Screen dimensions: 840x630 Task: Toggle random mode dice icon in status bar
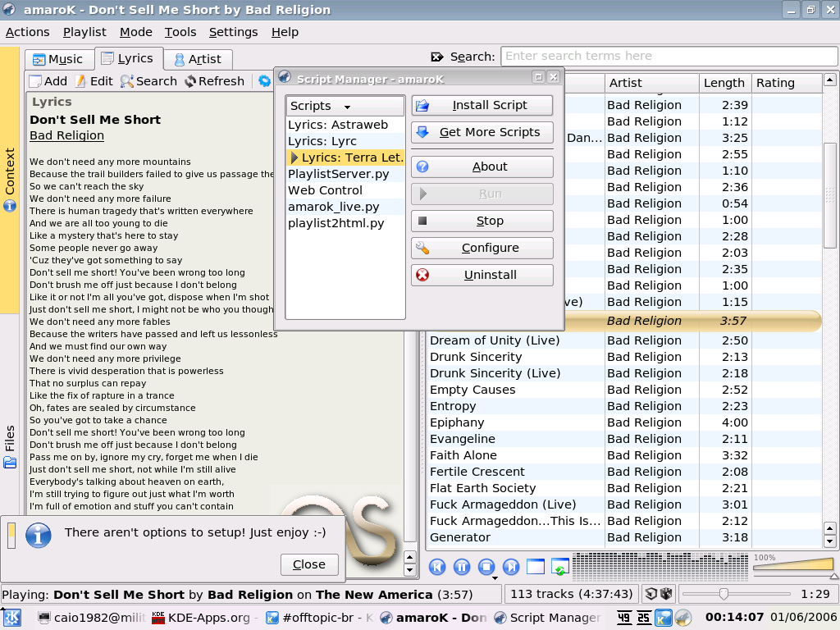tap(666, 594)
